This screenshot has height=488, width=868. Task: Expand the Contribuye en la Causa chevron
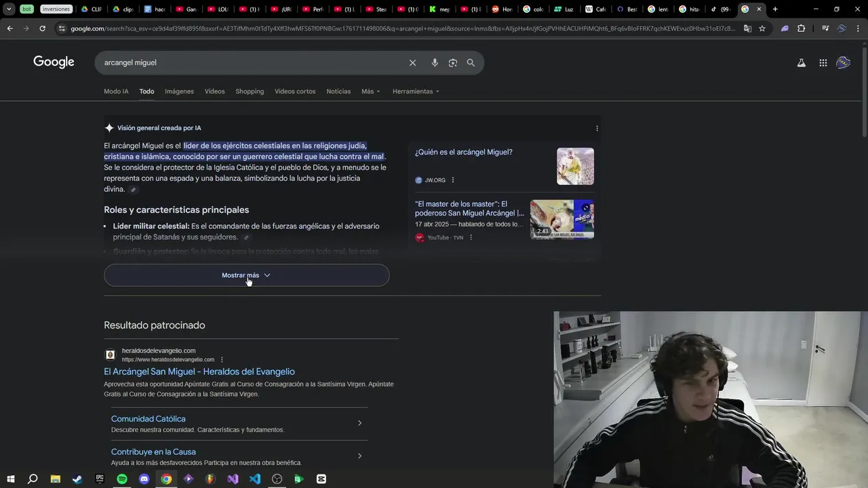[x=359, y=456]
